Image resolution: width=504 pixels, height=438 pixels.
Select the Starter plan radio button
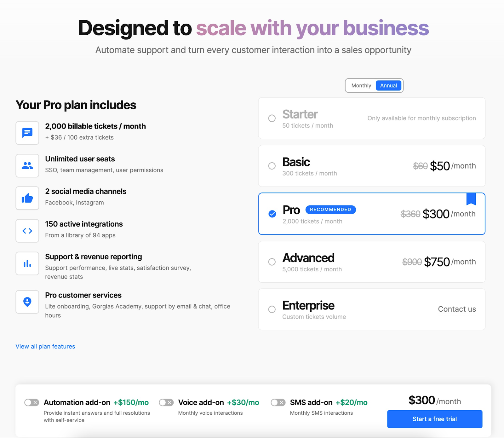[x=272, y=118]
